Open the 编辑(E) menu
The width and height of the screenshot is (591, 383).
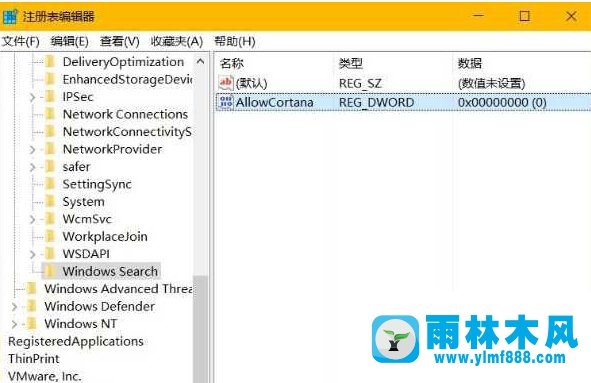(70, 41)
